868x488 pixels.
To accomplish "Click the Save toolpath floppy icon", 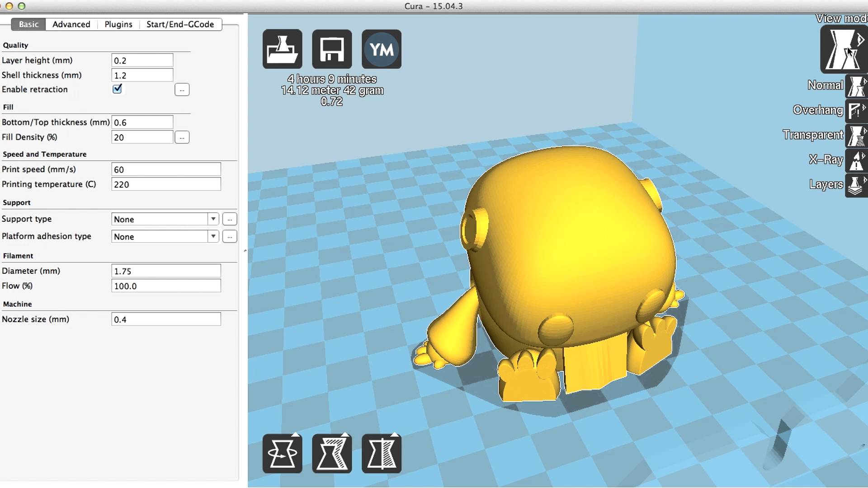I will (332, 49).
